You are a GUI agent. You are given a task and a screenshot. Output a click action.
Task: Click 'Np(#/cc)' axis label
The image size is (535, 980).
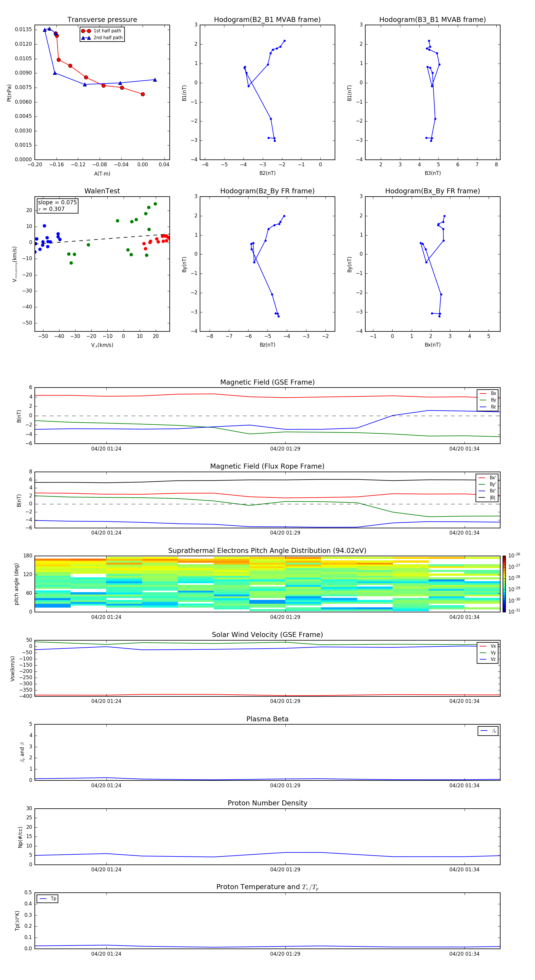click(21, 837)
